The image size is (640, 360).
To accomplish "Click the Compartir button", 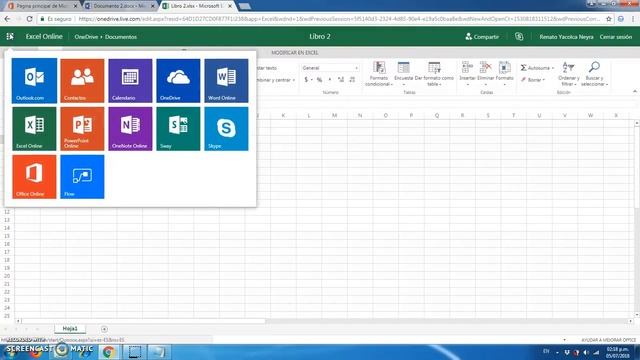I will pos(482,37).
